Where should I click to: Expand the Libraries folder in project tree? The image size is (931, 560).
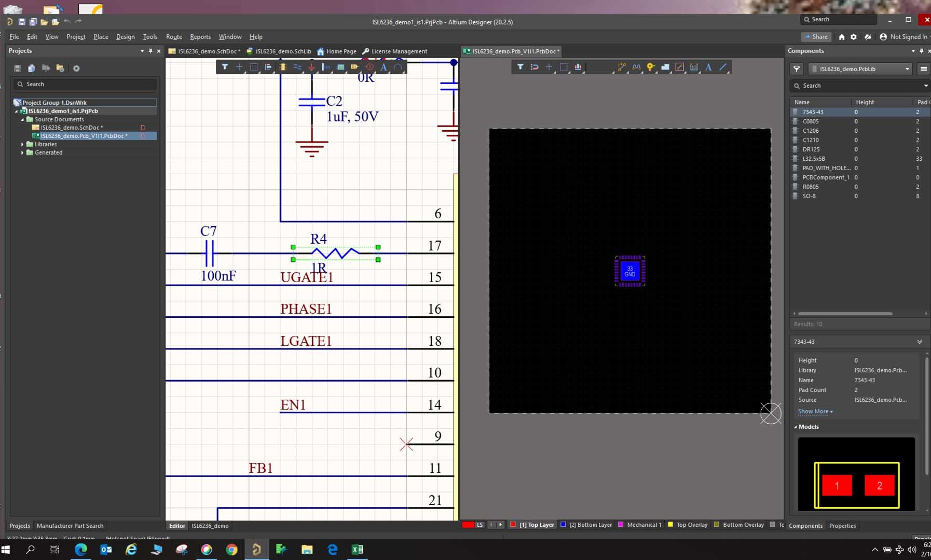pyautogui.click(x=22, y=145)
